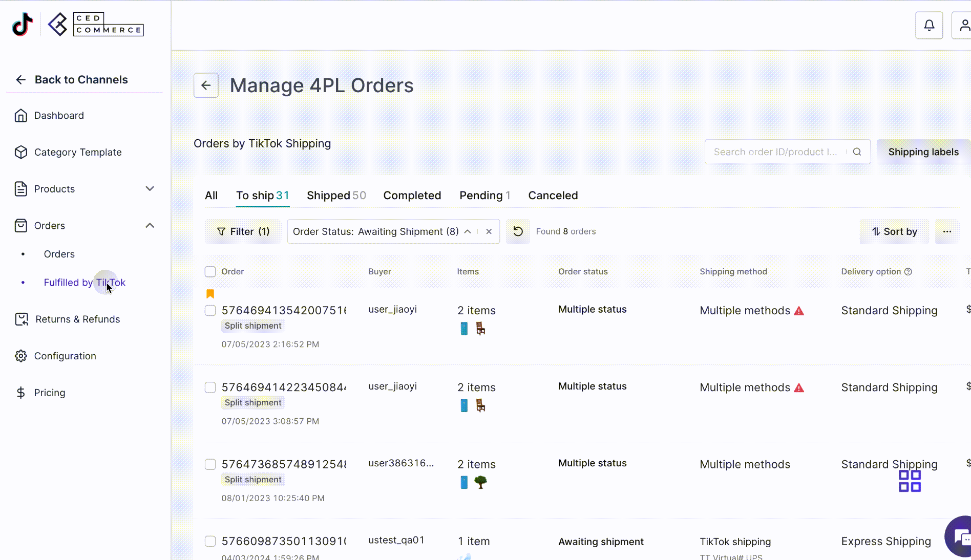
Task: Collapse the Orders sidebar section
Action: 150,226
